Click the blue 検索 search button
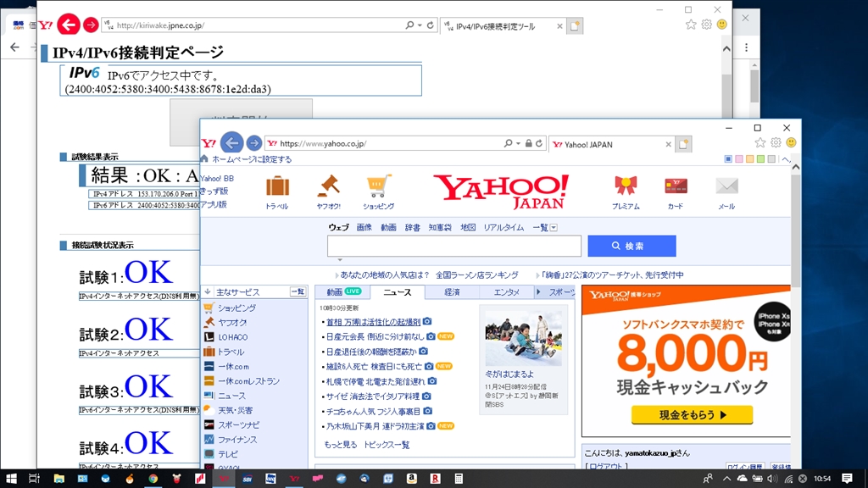The image size is (868, 488). 632,247
